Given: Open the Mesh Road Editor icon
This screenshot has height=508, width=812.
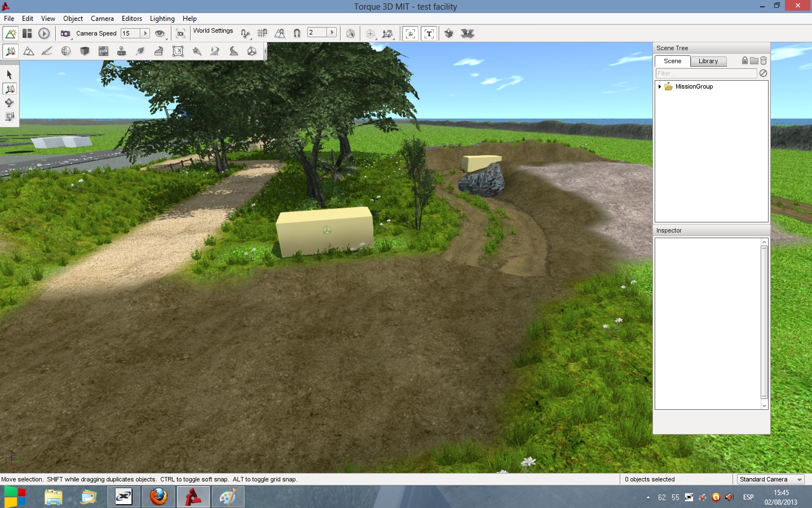Looking at the screenshot, I should click(159, 51).
